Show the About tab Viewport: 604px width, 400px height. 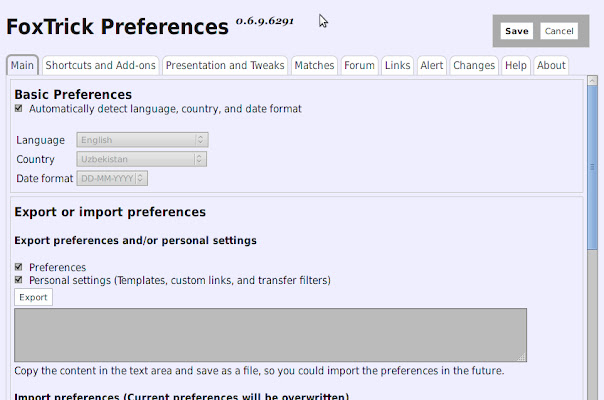point(551,66)
